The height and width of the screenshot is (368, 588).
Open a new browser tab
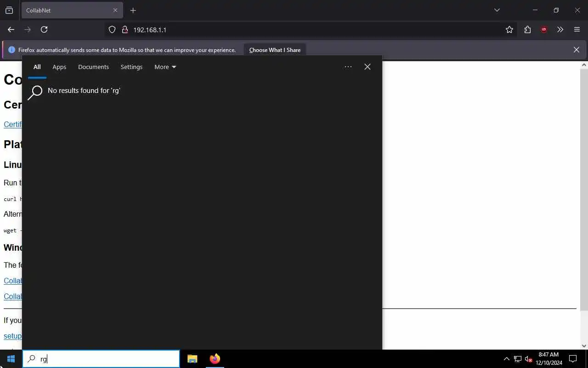(x=133, y=10)
